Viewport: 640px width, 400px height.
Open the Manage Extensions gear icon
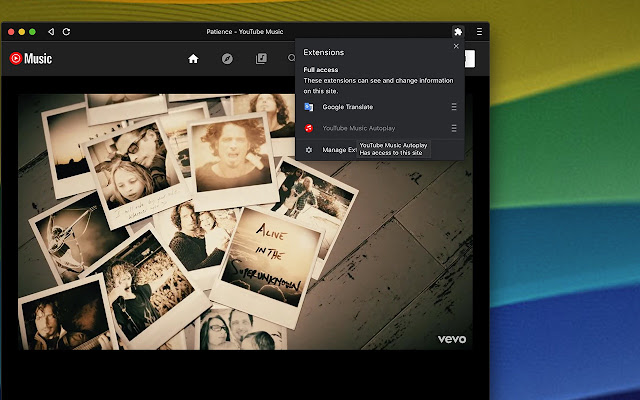pyautogui.click(x=309, y=150)
